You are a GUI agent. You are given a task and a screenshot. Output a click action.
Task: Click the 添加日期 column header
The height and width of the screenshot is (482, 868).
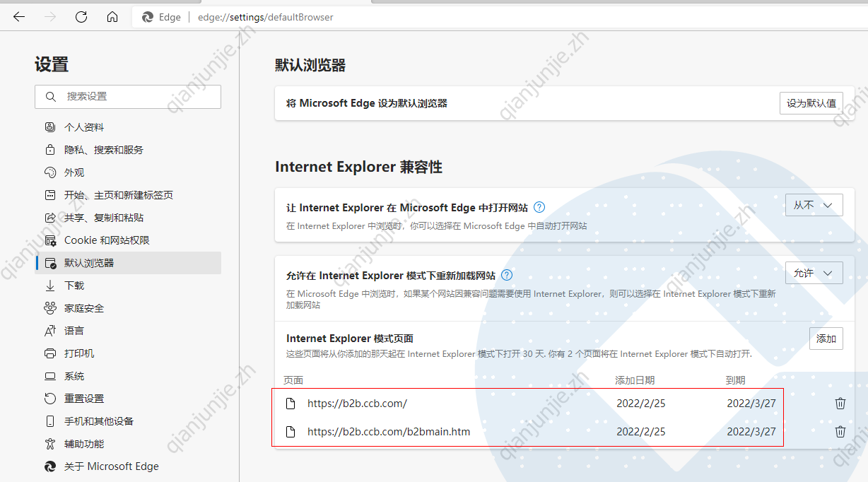coord(635,380)
